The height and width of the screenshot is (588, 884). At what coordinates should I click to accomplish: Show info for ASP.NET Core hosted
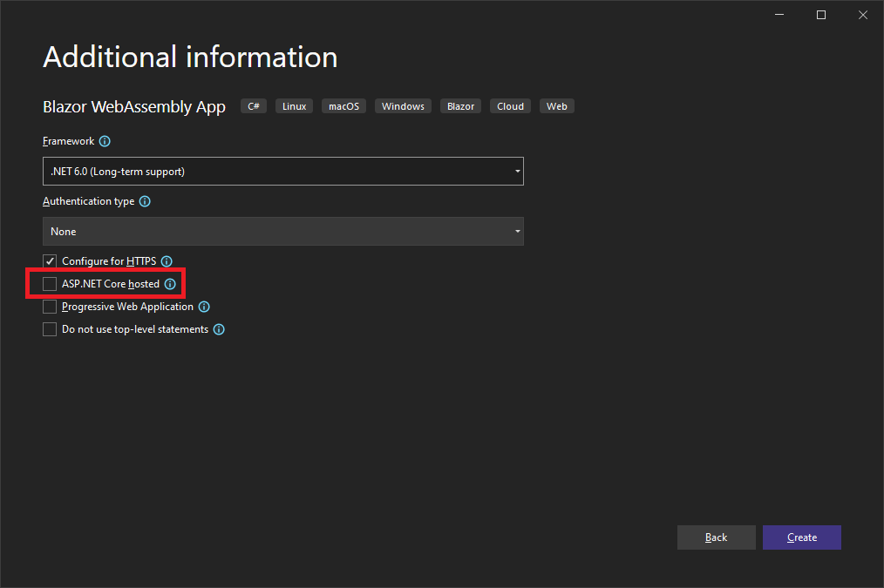(x=170, y=284)
